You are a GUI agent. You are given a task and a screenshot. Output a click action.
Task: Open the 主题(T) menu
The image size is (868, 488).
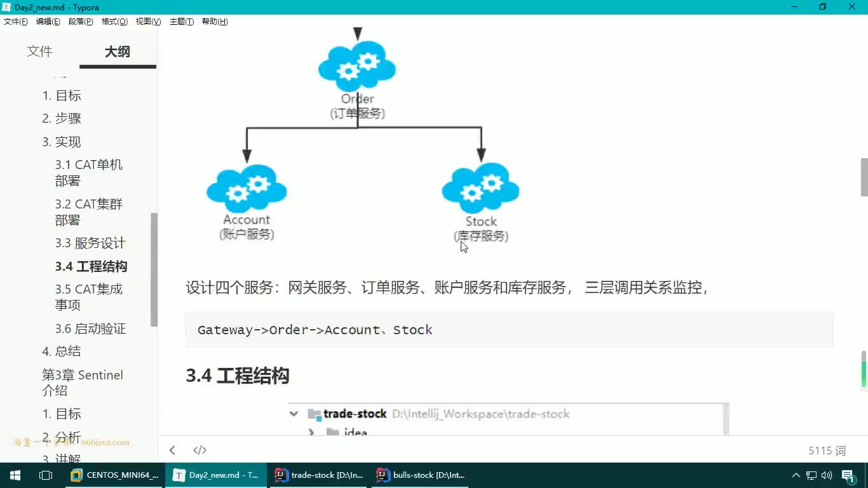pos(182,22)
